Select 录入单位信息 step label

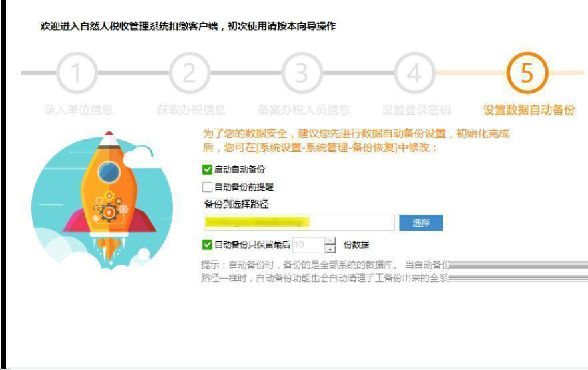pos(78,110)
